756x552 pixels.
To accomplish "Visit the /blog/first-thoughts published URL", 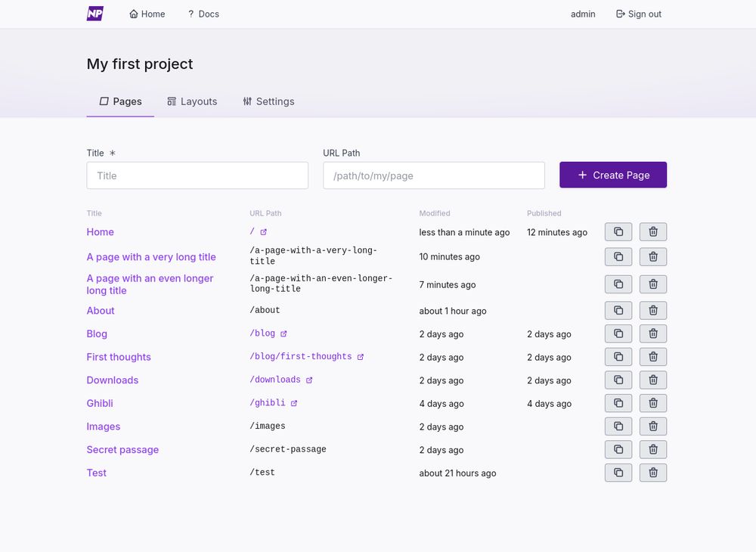I will click(307, 356).
